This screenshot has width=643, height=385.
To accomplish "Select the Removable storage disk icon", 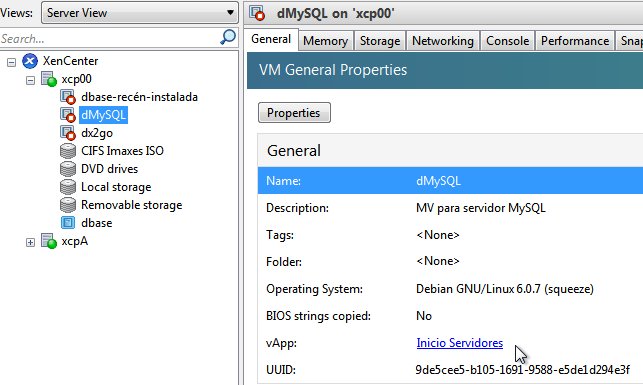I will pyautogui.click(x=68, y=205).
